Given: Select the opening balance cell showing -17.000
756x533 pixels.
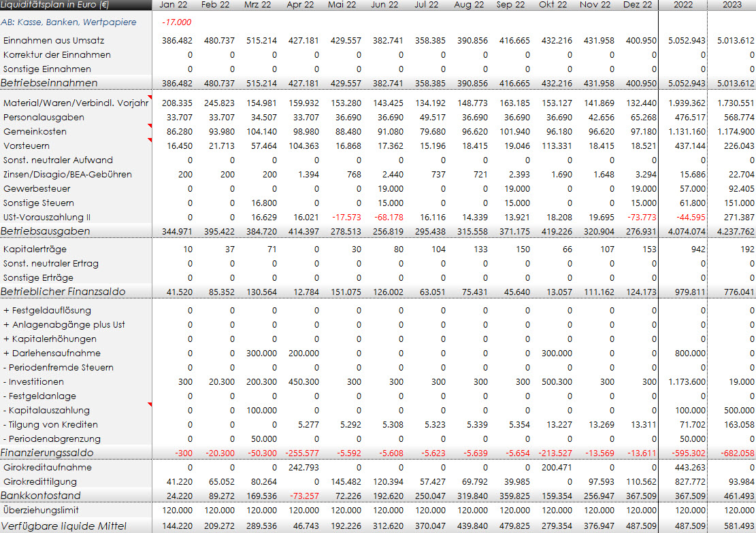Looking at the screenshot, I should pyautogui.click(x=176, y=22).
